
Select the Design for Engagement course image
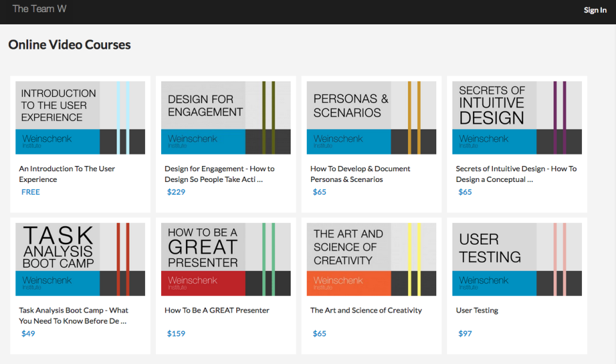[x=226, y=118]
